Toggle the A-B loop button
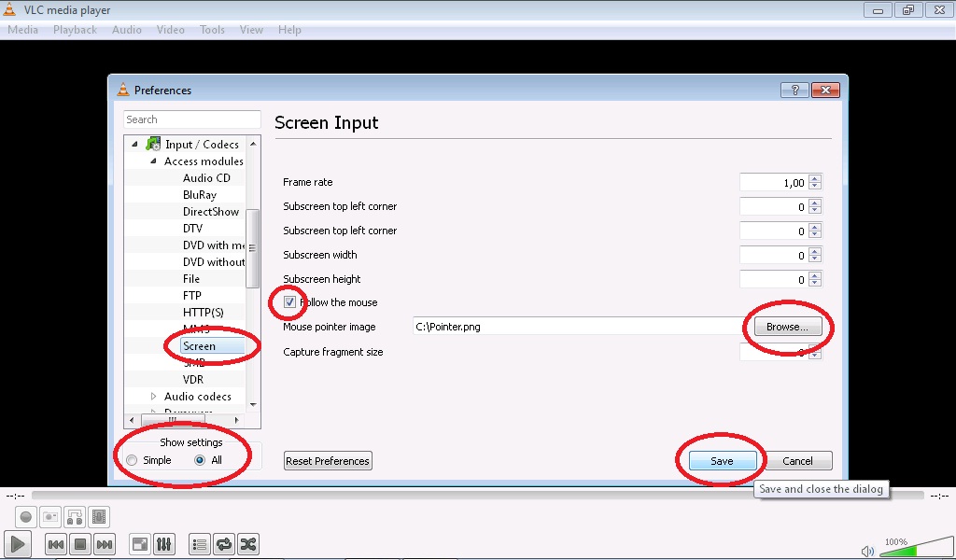This screenshot has width=956, height=560. coord(75,517)
